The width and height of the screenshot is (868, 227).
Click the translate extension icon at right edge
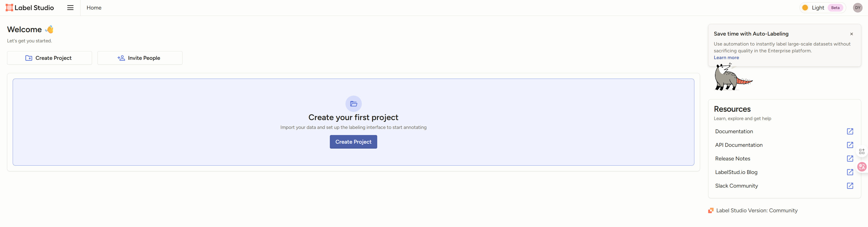tap(862, 167)
